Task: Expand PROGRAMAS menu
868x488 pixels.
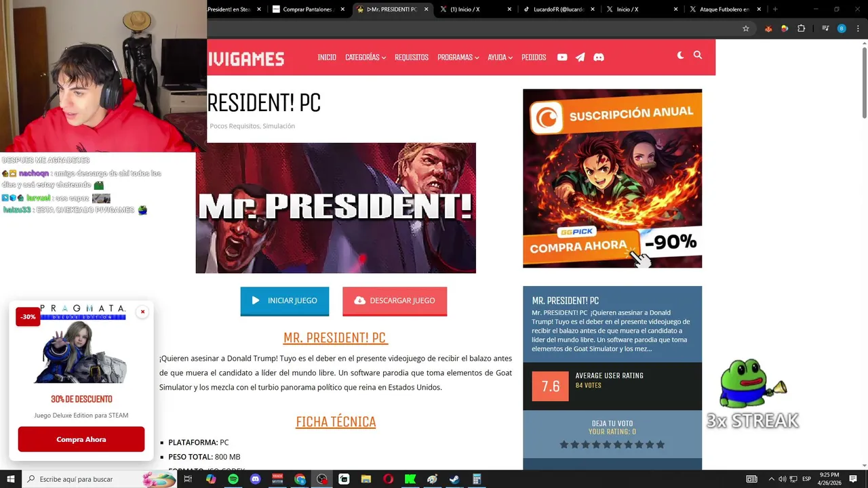Action: click(458, 57)
